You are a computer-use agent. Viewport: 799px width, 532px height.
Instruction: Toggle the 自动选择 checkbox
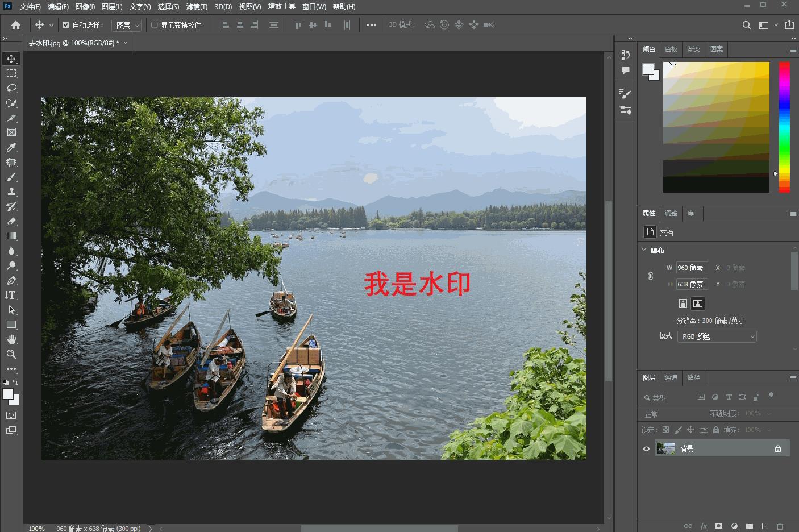[x=65, y=24]
